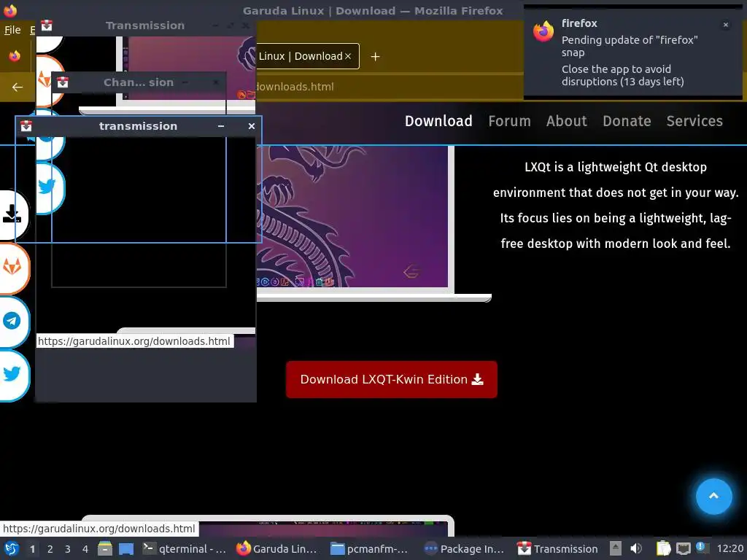The width and height of the screenshot is (747, 560).
Task: Close the transmission dialog window
Action: click(252, 126)
